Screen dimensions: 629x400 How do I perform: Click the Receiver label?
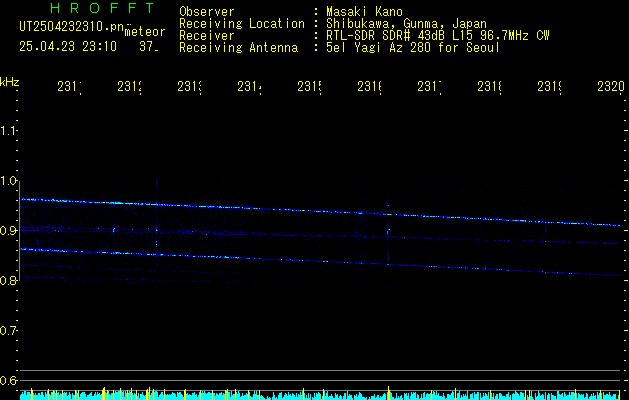tap(207, 36)
